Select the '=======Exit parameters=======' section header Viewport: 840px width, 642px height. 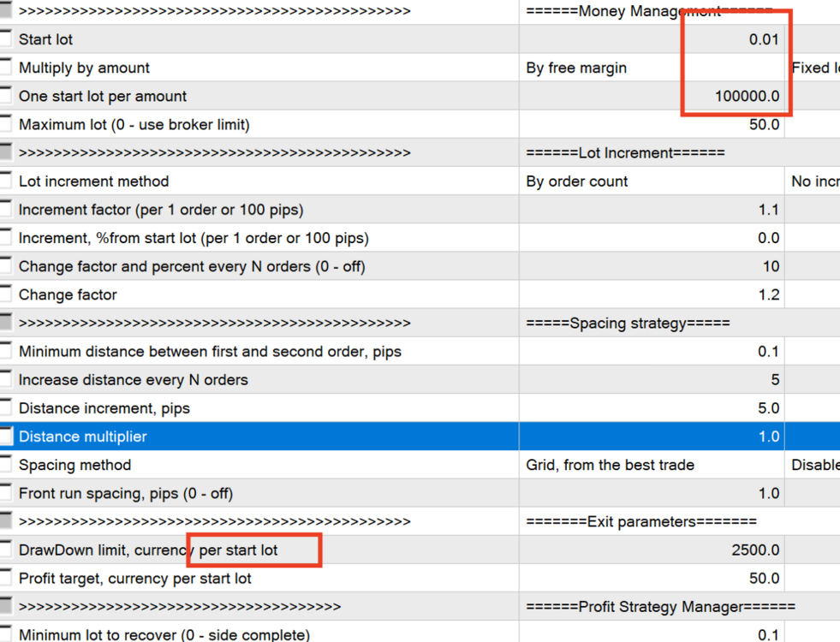641,522
